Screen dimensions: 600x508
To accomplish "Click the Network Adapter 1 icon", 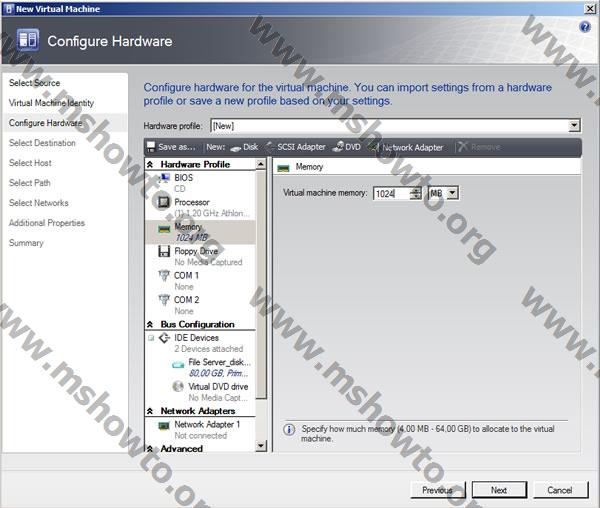I will point(164,425).
